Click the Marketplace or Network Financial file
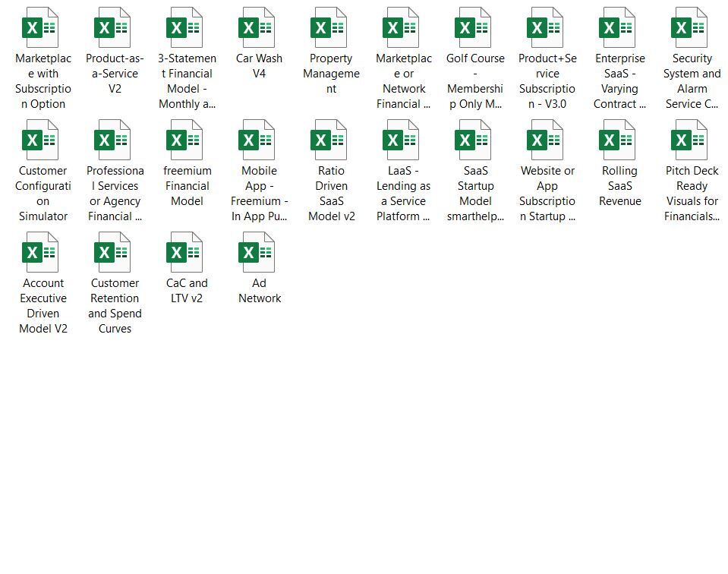Viewport: 728px width, 574px height. coord(403,28)
